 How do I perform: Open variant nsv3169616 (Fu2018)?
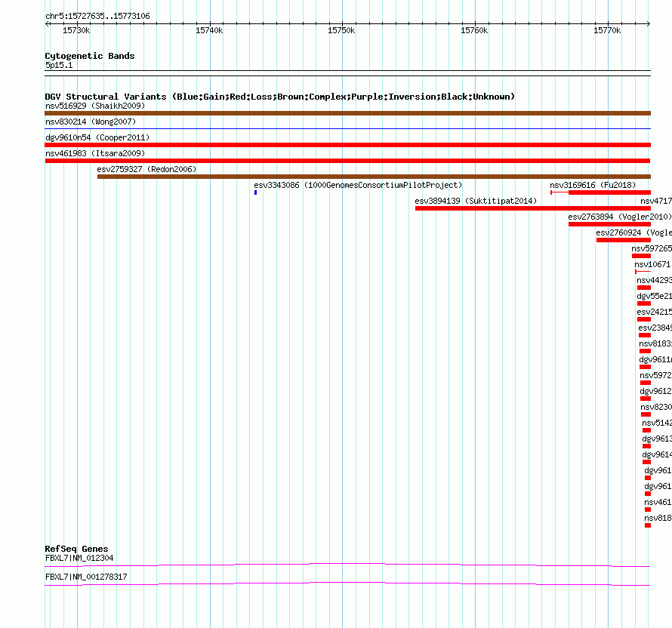[x=593, y=185]
